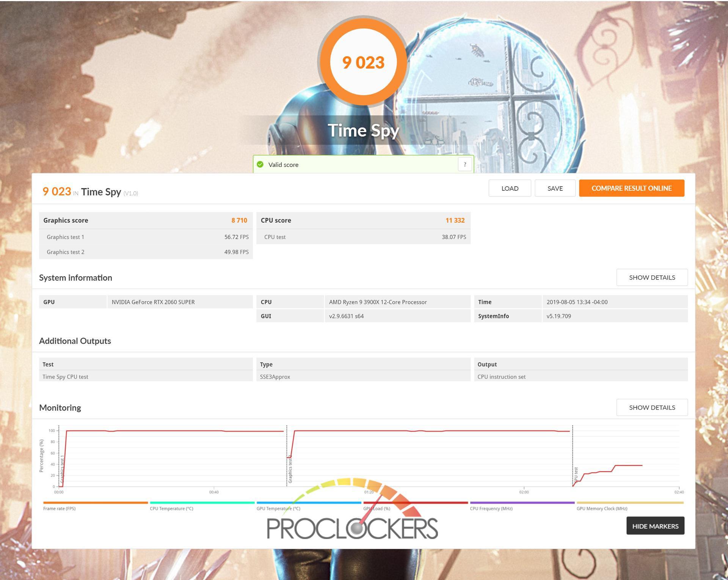Click the Time Spy (V1.0) heading

(110, 192)
